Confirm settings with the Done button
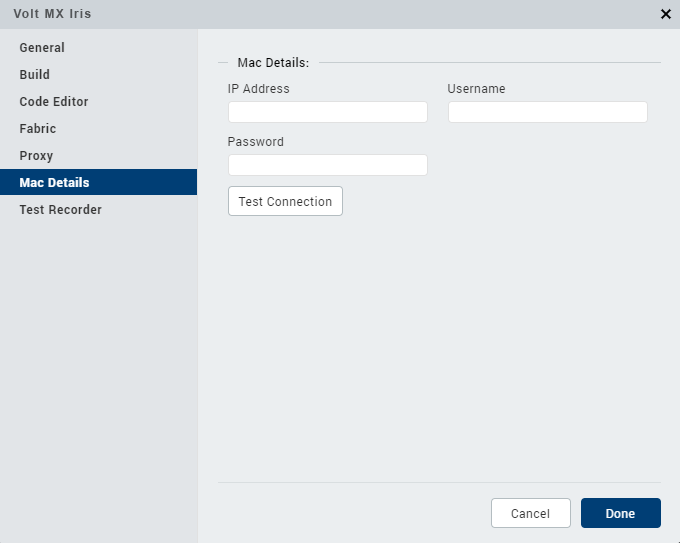 [x=620, y=513]
